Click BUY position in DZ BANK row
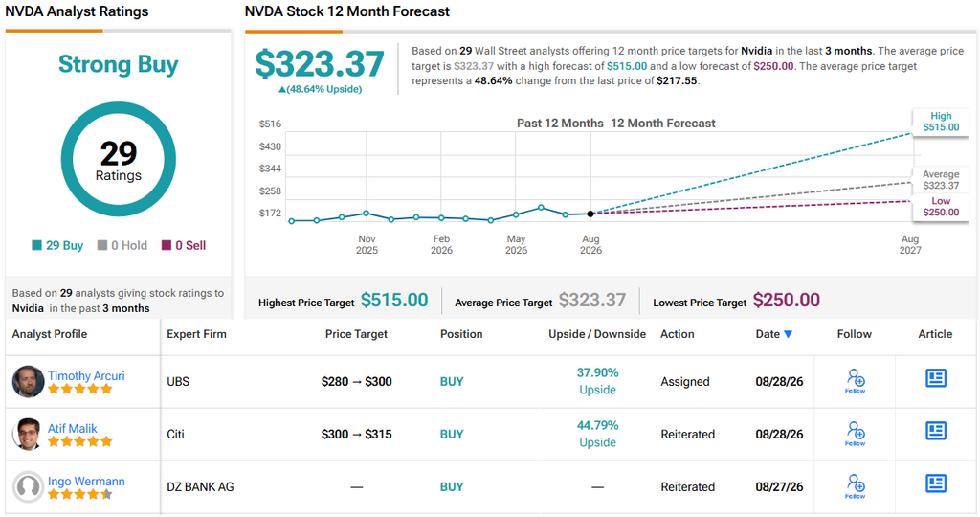 (452, 486)
